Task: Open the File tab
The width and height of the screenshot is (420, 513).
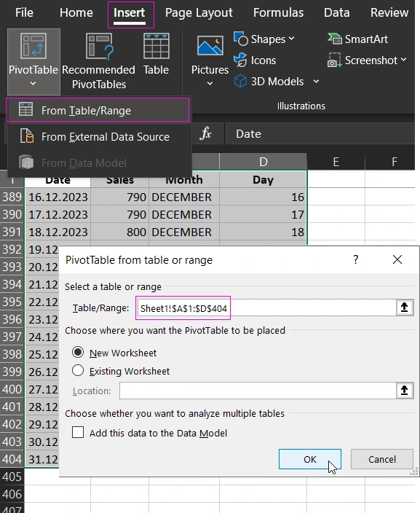Action: [x=24, y=13]
